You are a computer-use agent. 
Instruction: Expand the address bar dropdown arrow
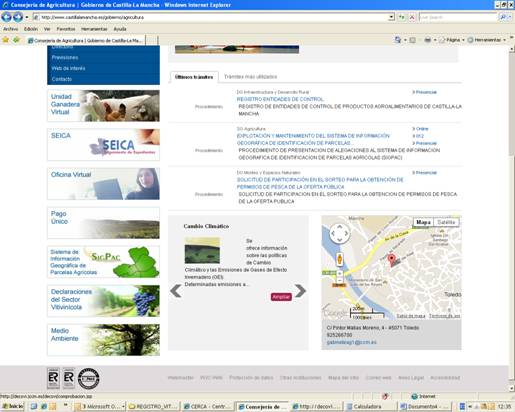point(392,17)
